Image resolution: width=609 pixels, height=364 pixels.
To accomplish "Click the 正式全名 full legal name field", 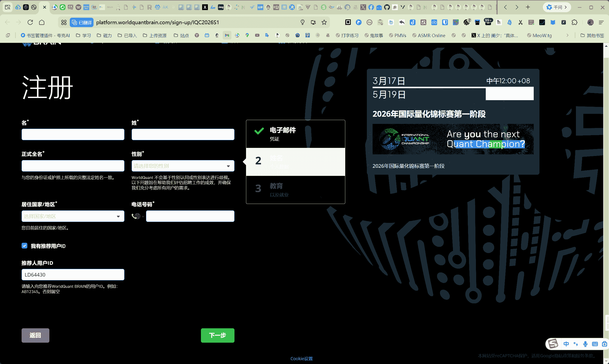I will 73,166.
